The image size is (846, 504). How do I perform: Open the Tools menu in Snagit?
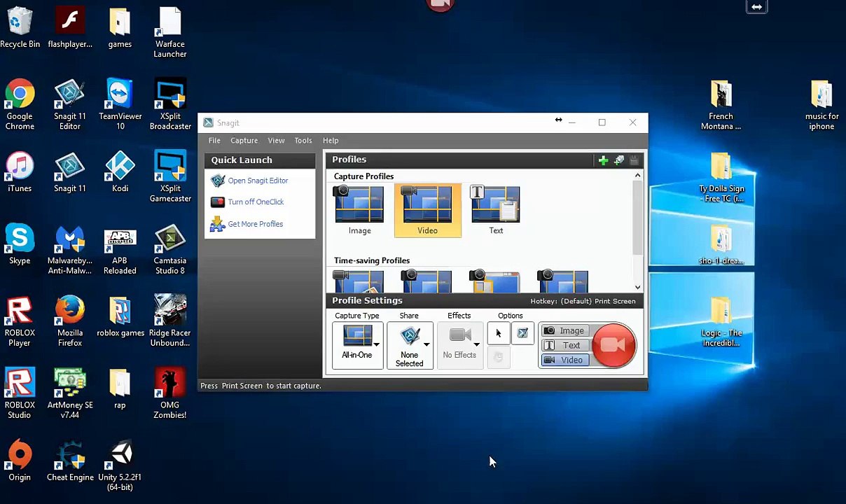303,141
